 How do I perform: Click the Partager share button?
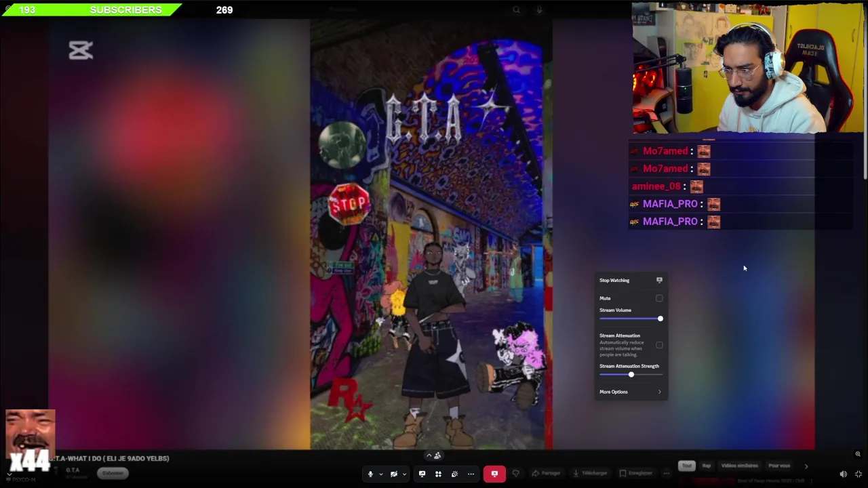tap(547, 473)
